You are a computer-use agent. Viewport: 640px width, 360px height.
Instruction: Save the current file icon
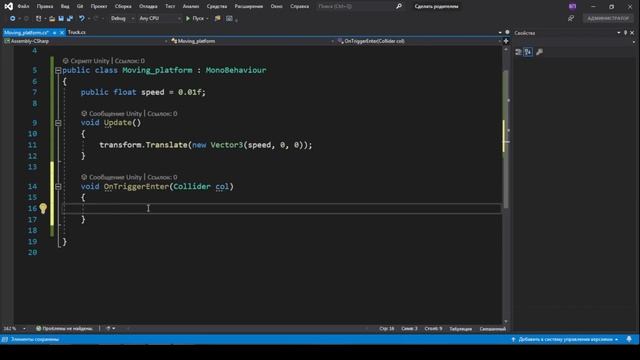(x=61, y=18)
